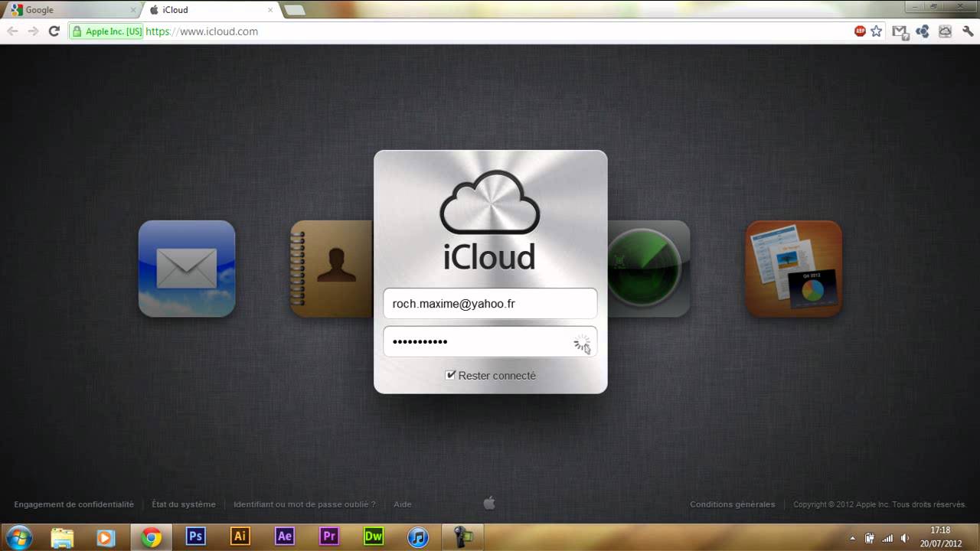
Task: Click the Apple logo at page bottom
Action: pyautogui.click(x=489, y=504)
